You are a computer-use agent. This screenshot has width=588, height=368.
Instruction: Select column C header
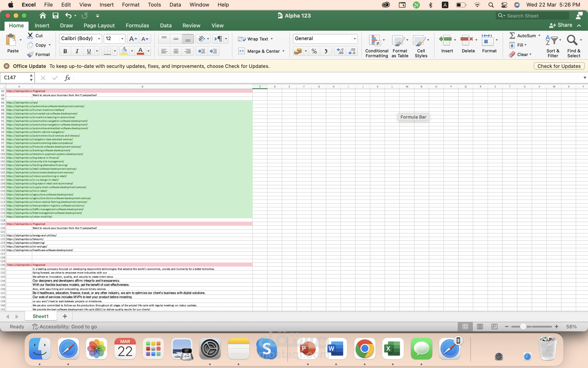click(x=260, y=87)
